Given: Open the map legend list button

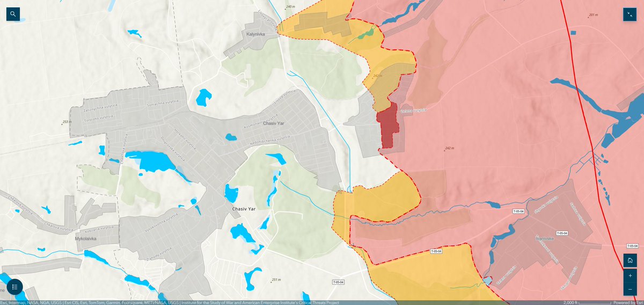Looking at the screenshot, I should pos(15,287).
